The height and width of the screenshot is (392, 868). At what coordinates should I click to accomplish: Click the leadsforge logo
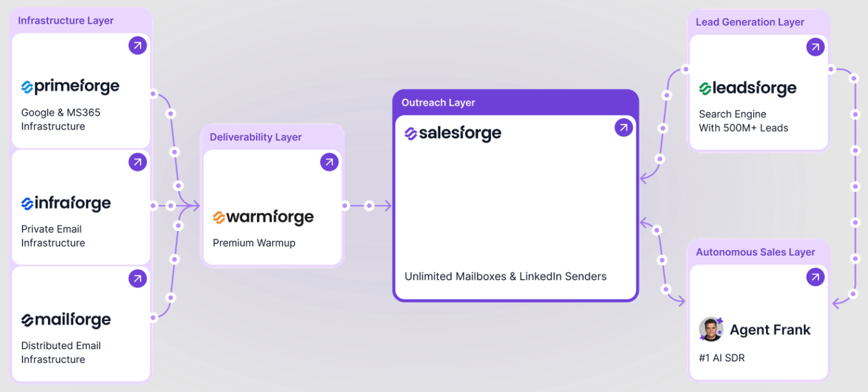pyautogui.click(x=747, y=89)
